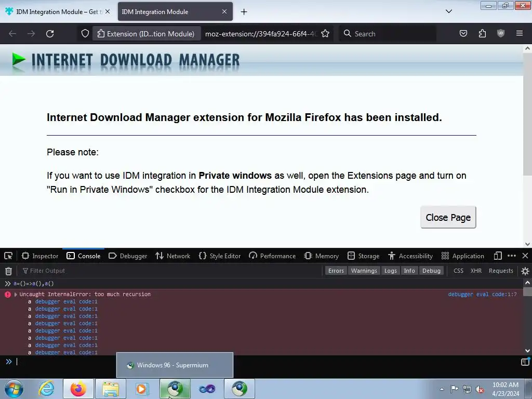Image resolution: width=532 pixels, height=399 pixels.
Task: Open Windows Media Player from taskbar
Action: point(142,389)
